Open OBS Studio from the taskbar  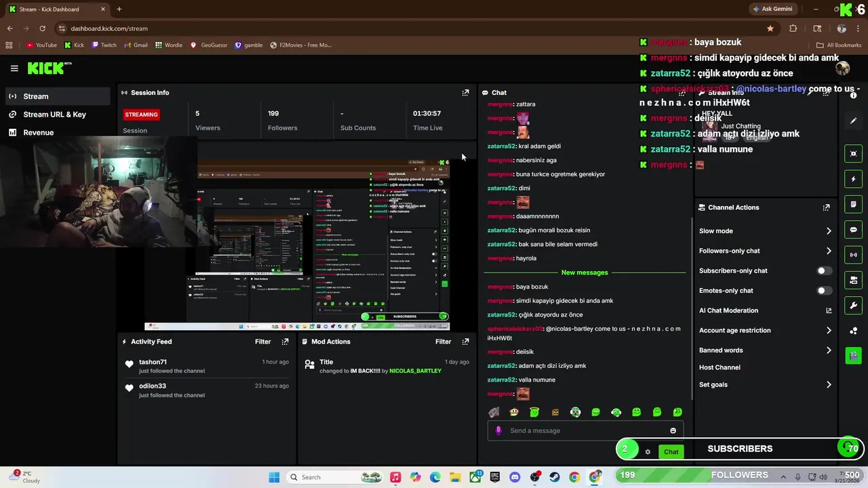pos(535,477)
